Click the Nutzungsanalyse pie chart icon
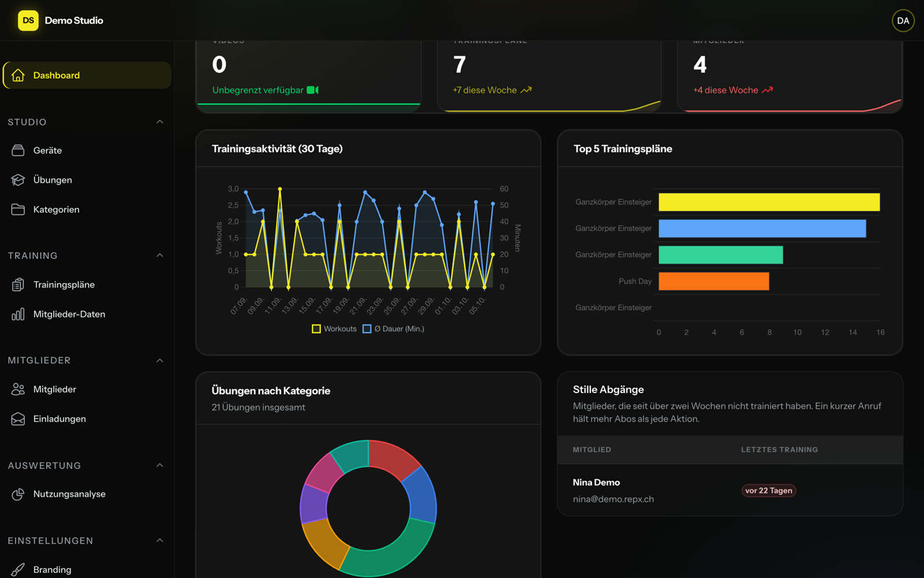Viewport: 924px width, 578px height. (18, 494)
